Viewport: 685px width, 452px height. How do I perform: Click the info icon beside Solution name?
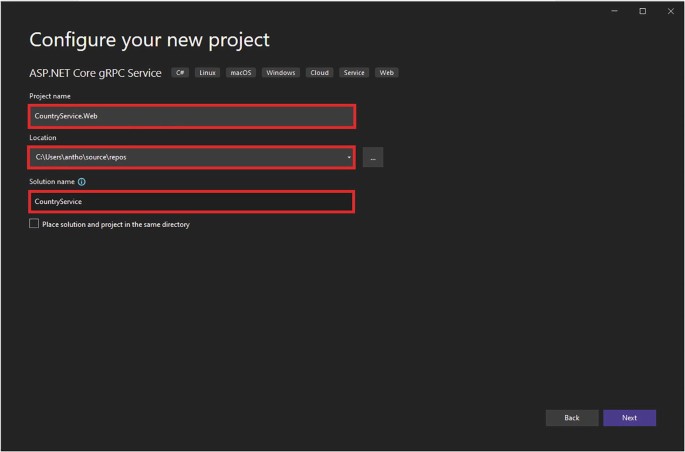coord(82,182)
